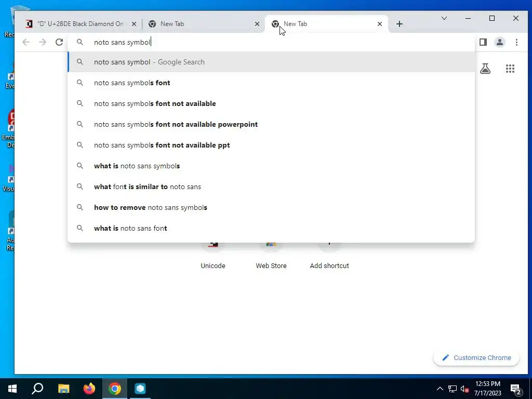Open the blue cube app in taskbar

tap(140, 389)
